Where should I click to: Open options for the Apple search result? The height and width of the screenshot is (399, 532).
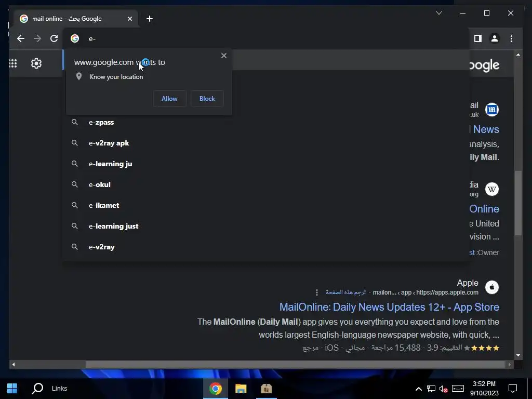click(x=317, y=292)
